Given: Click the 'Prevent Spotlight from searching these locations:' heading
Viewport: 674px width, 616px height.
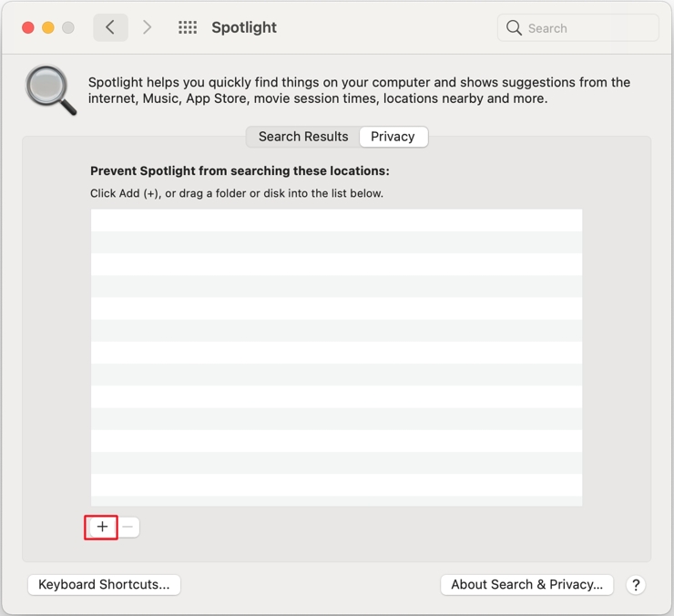Looking at the screenshot, I should click(x=240, y=170).
